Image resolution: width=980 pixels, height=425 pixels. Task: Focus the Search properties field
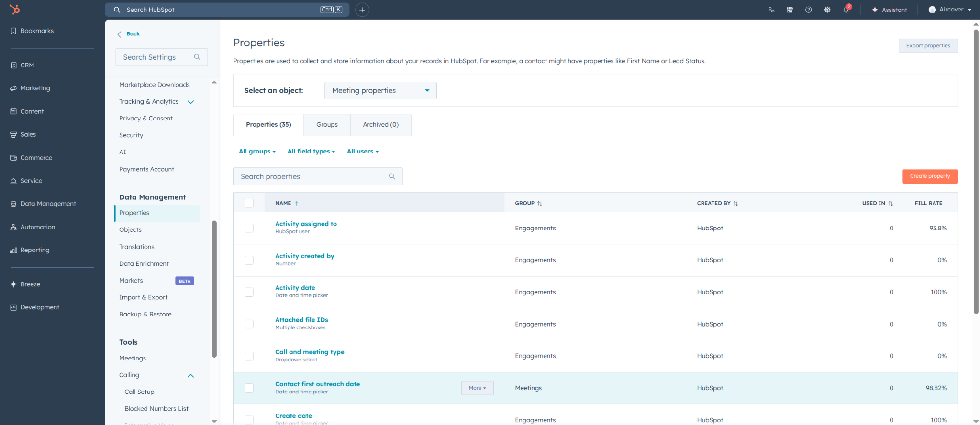[x=318, y=176]
